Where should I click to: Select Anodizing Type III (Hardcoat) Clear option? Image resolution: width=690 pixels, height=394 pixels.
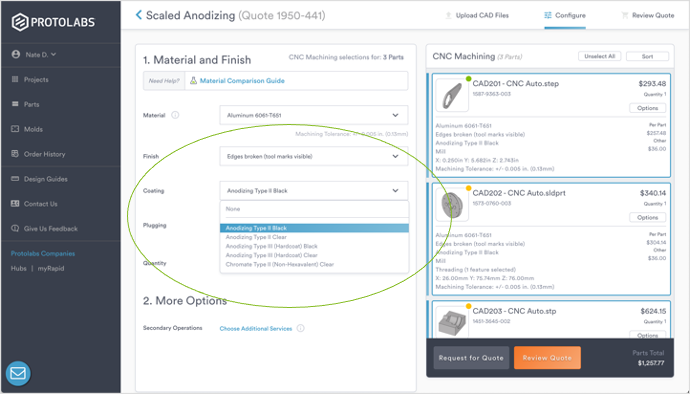coord(272,255)
